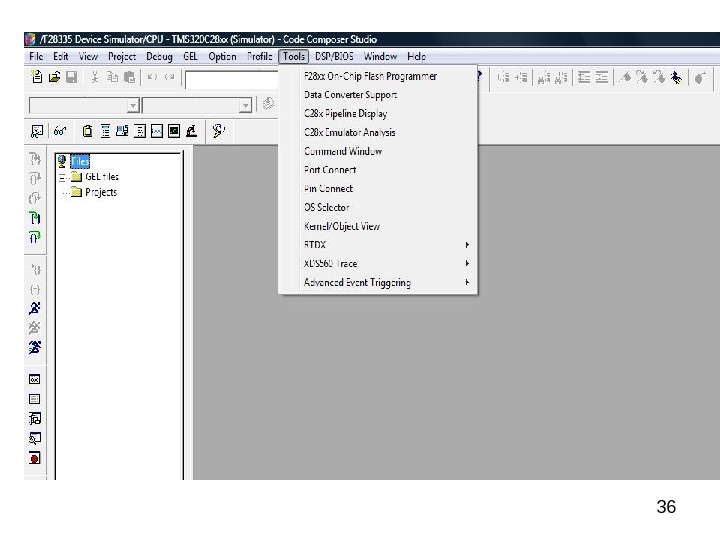Screen dimensions: 720x540
Task: Click the magnifier window icon in the sidebar
Action: coord(35,439)
